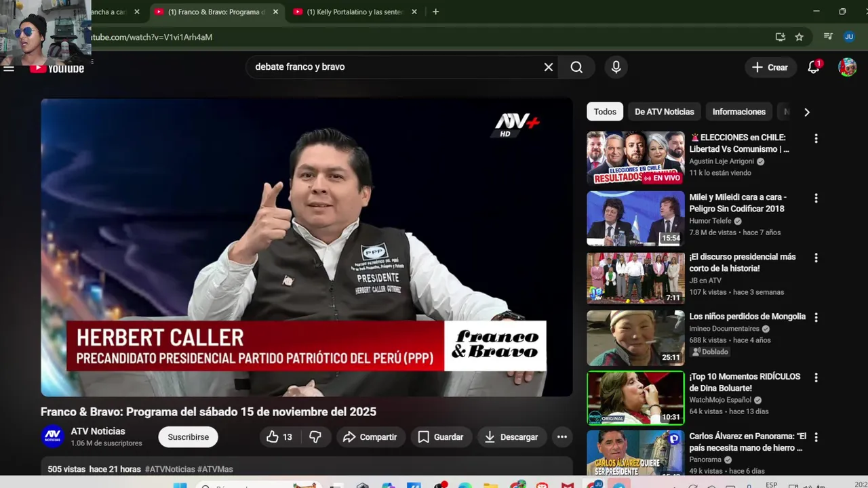Open more actions ellipsis under video
This screenshot has height=488, width=868.
pos(562,437)
